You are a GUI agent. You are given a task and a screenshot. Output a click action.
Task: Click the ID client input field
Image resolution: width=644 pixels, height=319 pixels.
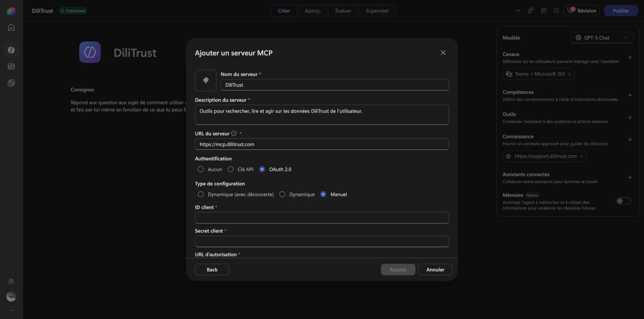[322, 218]
